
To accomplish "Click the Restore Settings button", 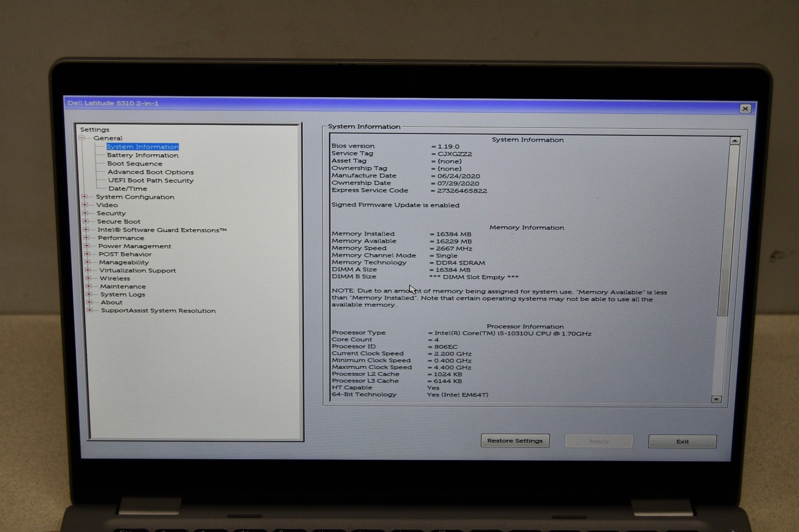I will pyautogui.click(x=515, y=441).
